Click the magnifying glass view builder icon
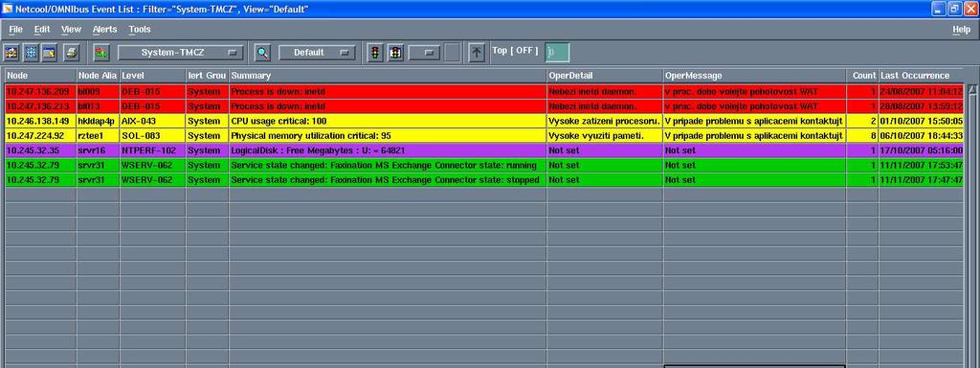Image resolution: width=980 pixels, height=368 pixels. click(263, 53)
